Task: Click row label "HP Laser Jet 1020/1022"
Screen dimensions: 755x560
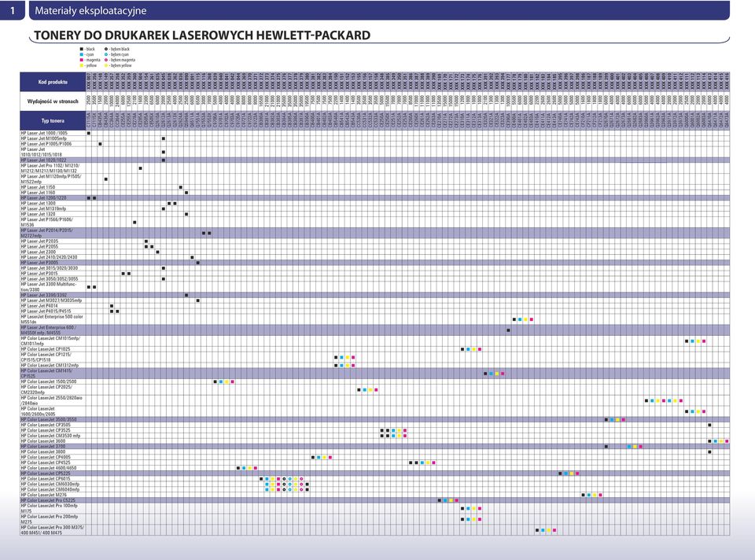Action: (43, 160)
